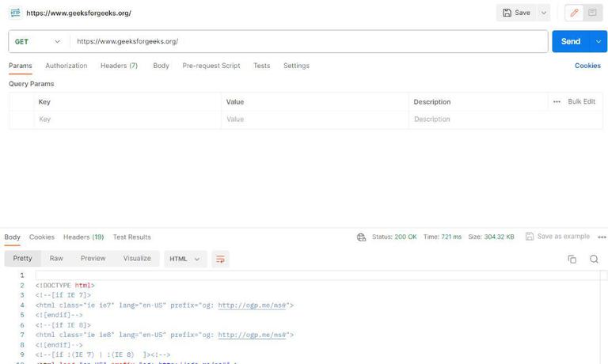Click the Value field in Query Params row
Image resolution: width=608 pixels, height=364 pixels.
coord(315,119)
